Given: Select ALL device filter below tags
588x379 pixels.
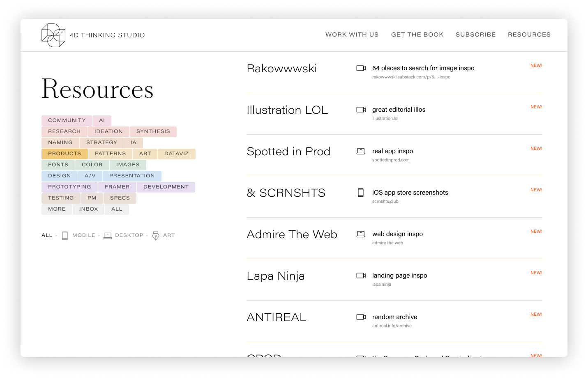Looking at the screenshot, I should pyautogui.click(x=47, y=235).
